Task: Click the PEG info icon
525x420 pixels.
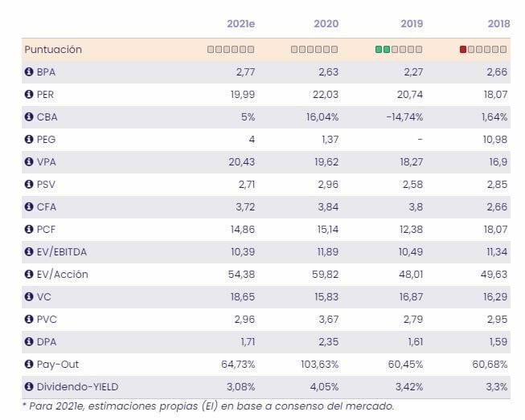Action: click(29, 140)
